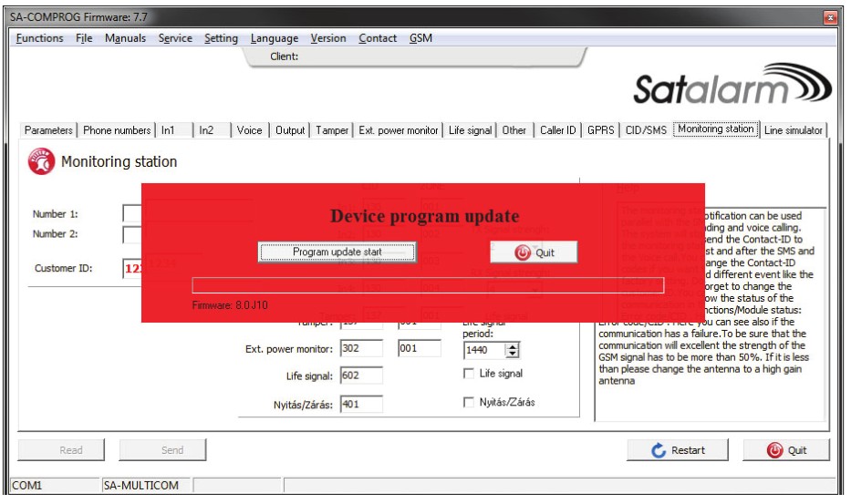Click the Customer ID input field
This screenshot has height=504, width=851.
(132, 269)
